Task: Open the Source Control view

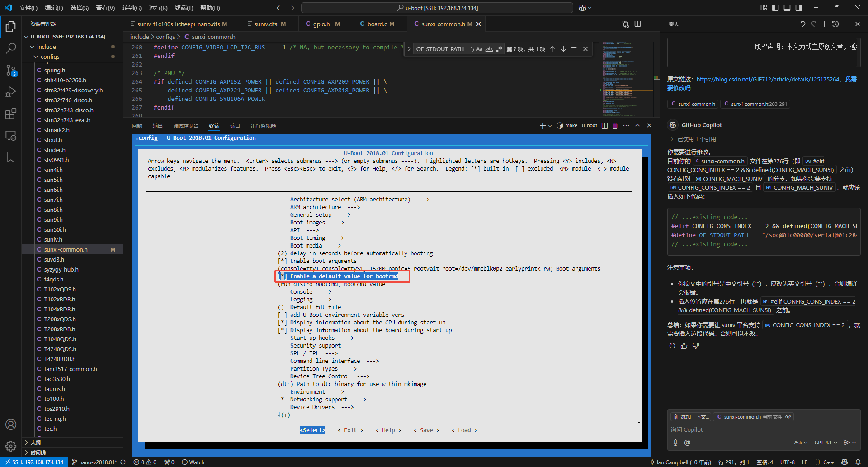Action: 11,70
